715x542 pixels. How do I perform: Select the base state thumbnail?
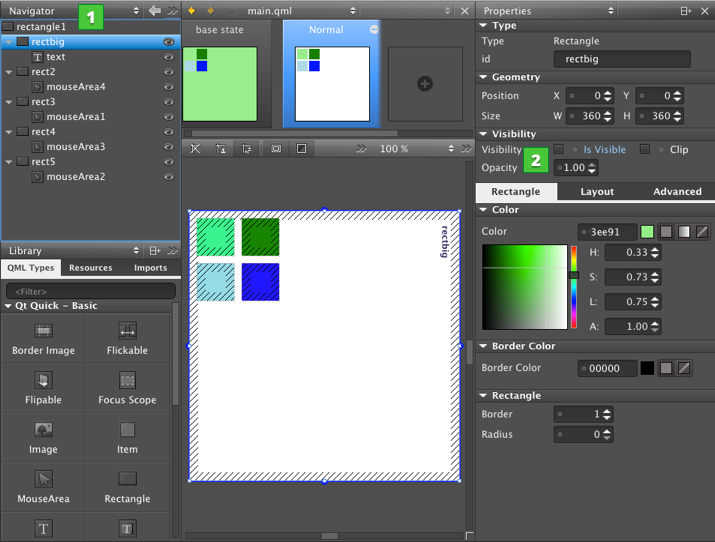point(220,83)
